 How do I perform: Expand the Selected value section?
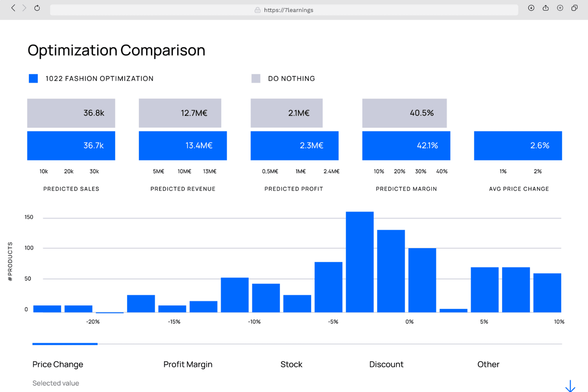(x=56, y=383)
